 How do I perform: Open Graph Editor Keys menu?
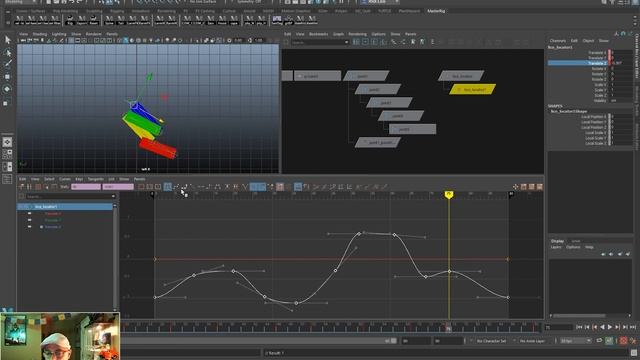[79, 179]
